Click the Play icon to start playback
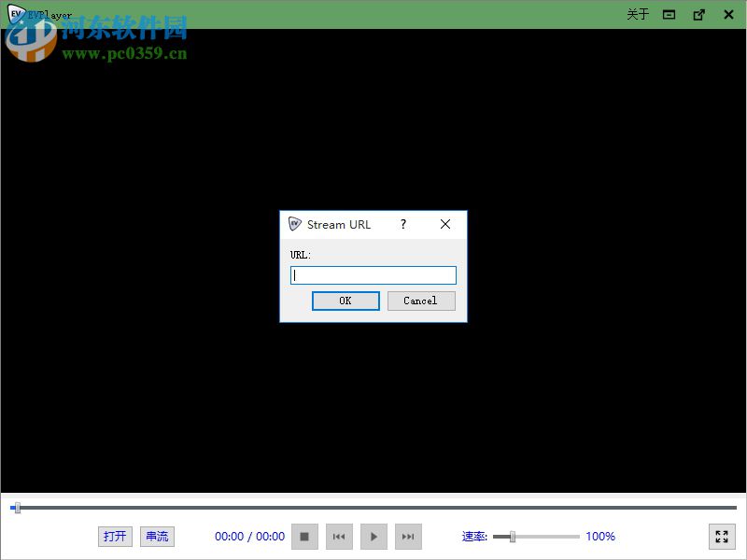Image resolution: width=747 pixels, height=560 pixels. pyautogui.click(x=373, y=536)
